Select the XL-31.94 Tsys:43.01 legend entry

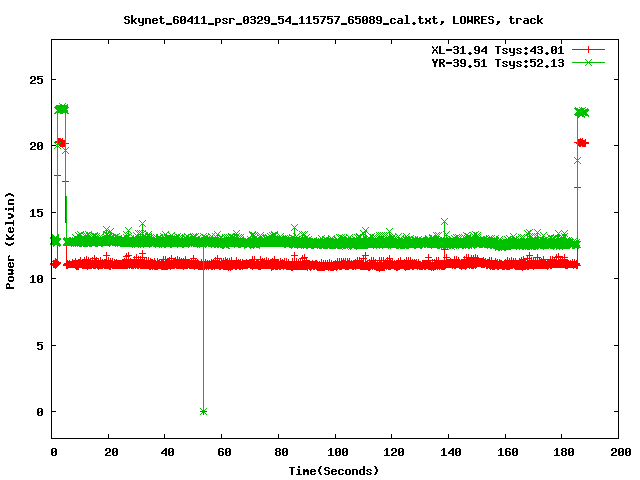tap(498, 50)
